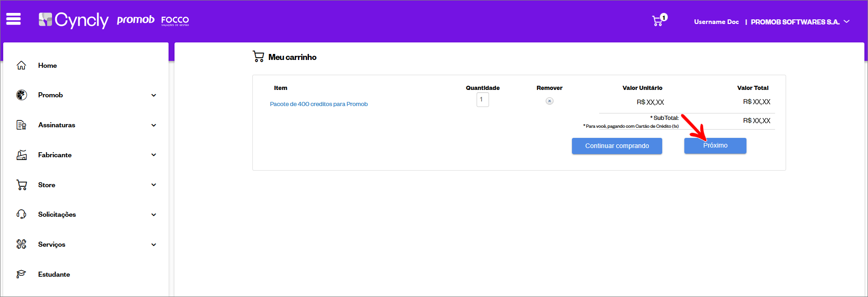Open Pacote de 400 creditos link

coord(319,104)
